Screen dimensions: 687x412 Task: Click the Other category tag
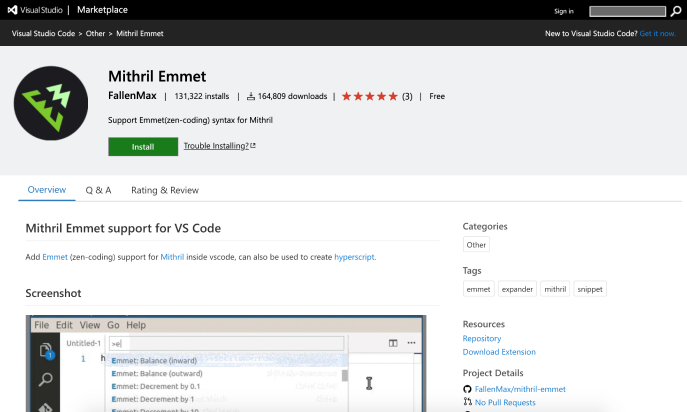pyautogui.click(x=476, y=245)
